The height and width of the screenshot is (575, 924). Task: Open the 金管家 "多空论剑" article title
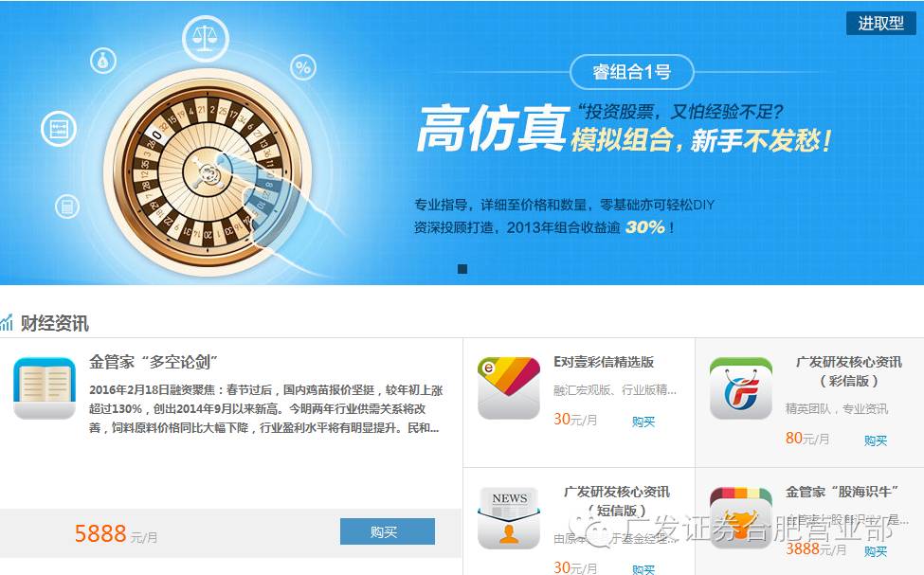pos(154,362)
